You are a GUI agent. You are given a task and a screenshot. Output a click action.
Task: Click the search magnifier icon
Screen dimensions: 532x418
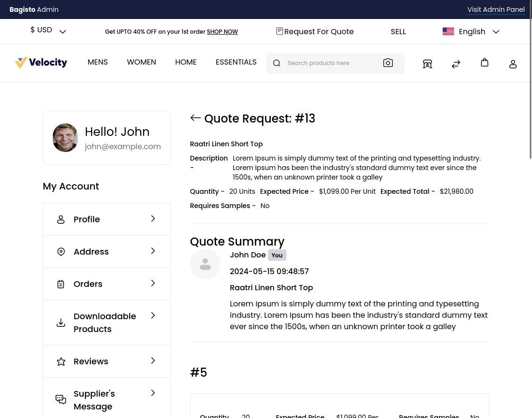pos(276,63)
